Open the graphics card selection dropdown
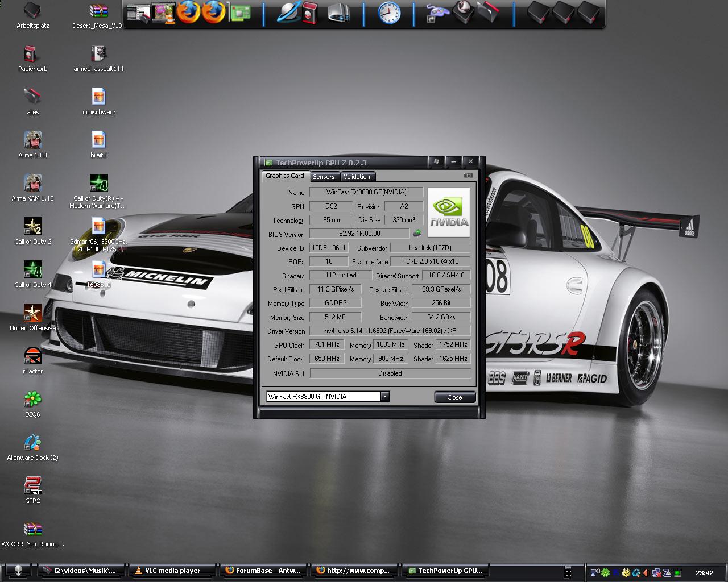Viewport: 728px width, 582px height. (x=385, y=397)
